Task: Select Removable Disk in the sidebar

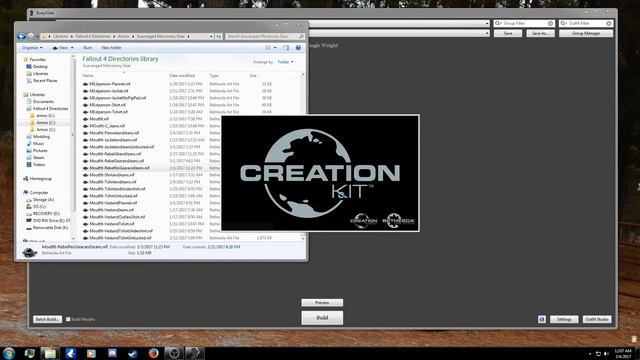Action: [x=51, y=227]
